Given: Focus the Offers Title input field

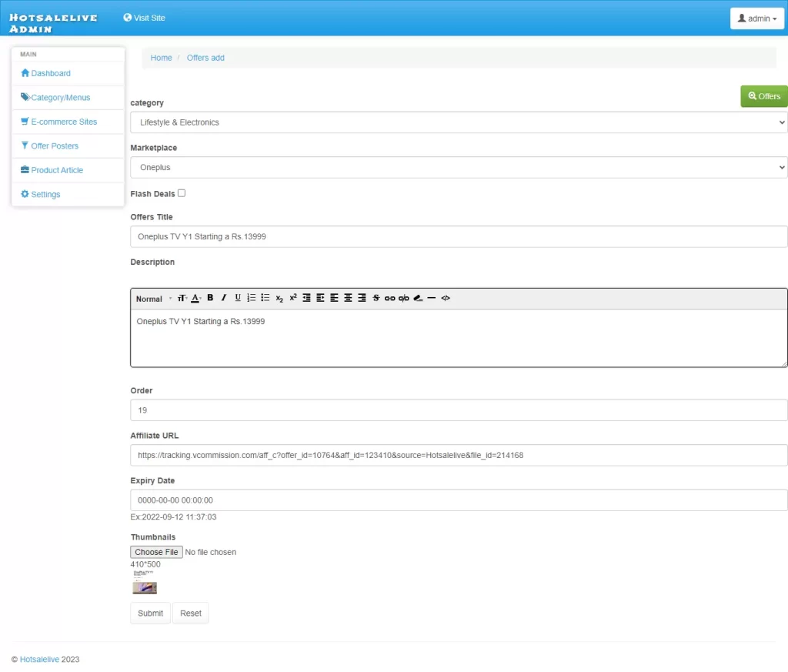Looking at the screenshot, I should coord(459,237).
